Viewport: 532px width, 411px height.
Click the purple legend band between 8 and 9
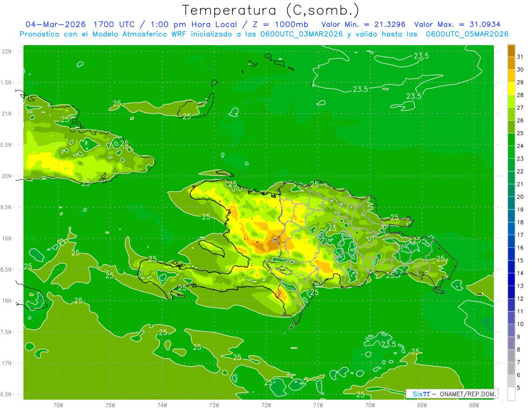tap(511, 343)
